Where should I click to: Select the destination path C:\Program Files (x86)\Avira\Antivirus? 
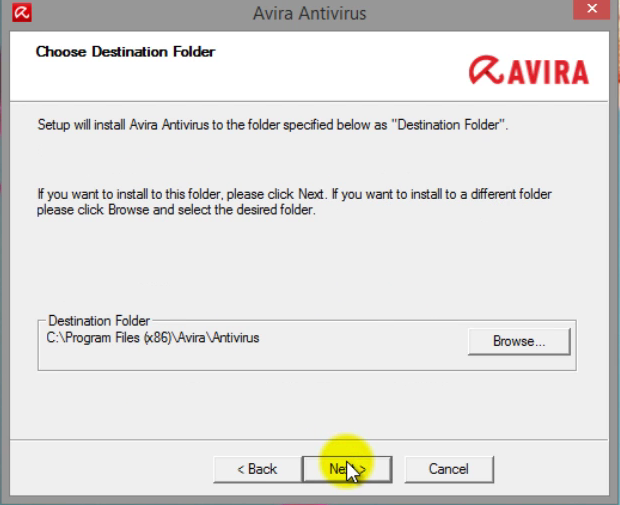pos(153,338)
